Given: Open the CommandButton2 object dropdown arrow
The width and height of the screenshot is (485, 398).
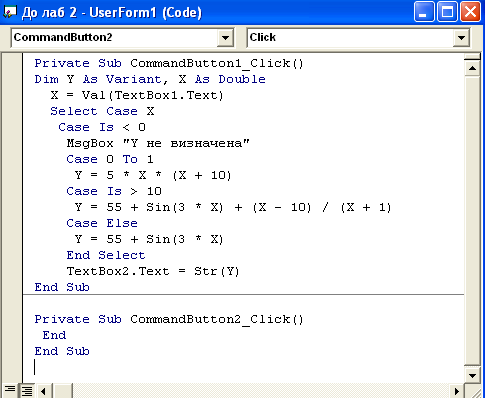Looking at the screenshot, I should point(225,38).
